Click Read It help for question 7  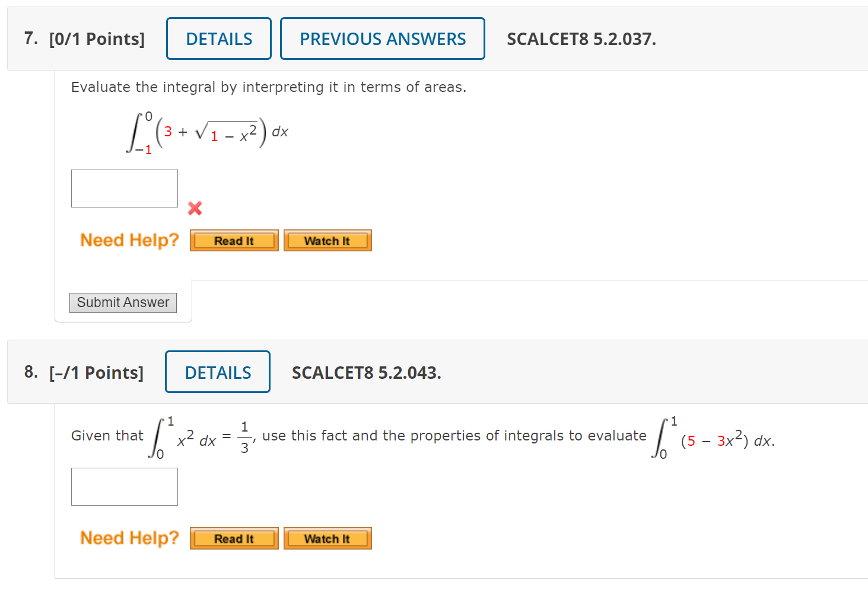coord(234,241)
